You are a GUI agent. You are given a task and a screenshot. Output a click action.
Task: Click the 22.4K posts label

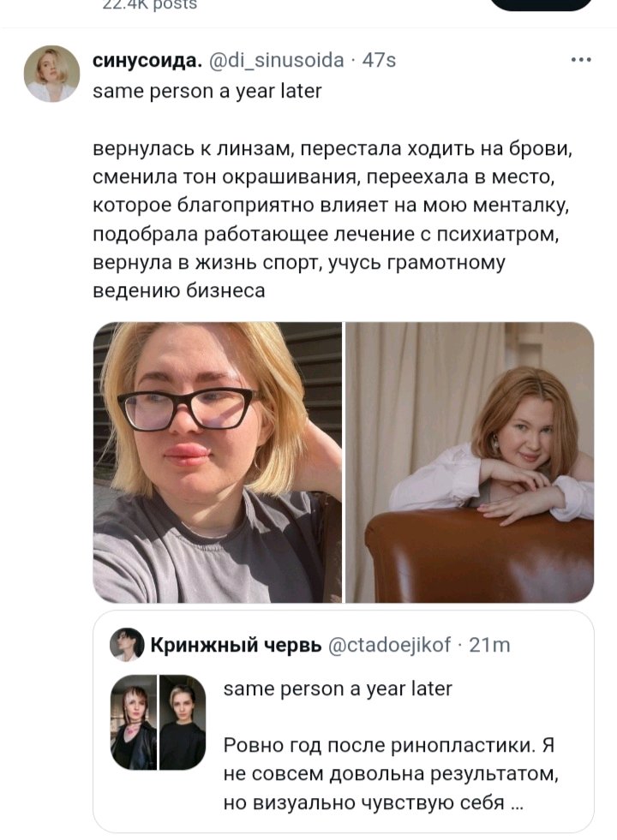point(150,5)
